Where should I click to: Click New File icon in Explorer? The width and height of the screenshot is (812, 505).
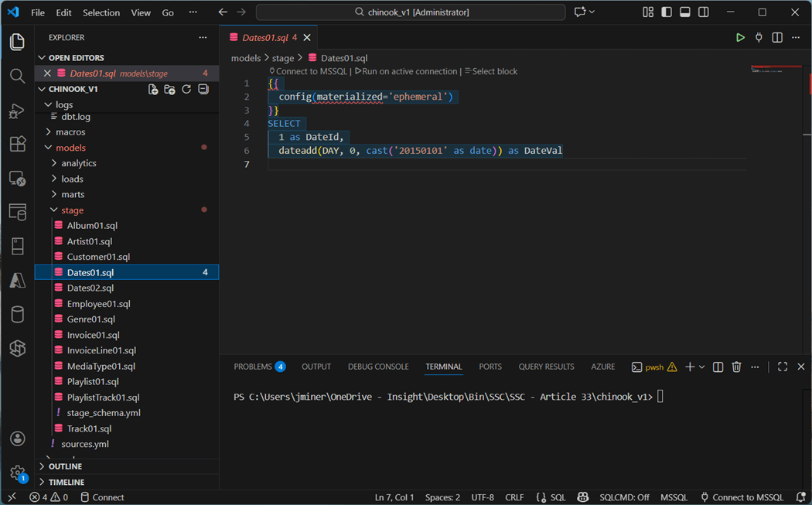(x=153, y=90)
